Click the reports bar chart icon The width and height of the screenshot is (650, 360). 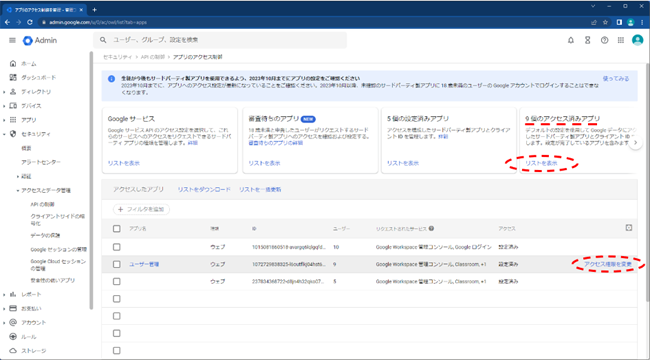pos(13,294)
